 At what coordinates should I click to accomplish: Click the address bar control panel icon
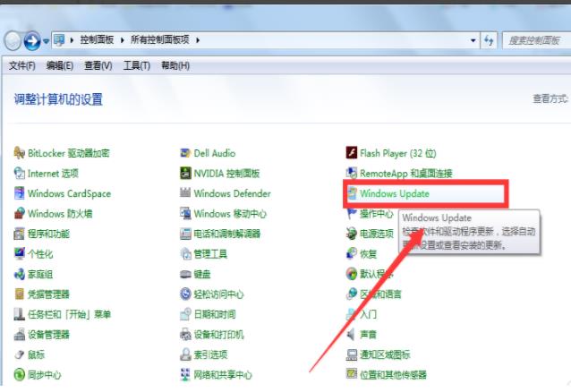coord(59,39)
